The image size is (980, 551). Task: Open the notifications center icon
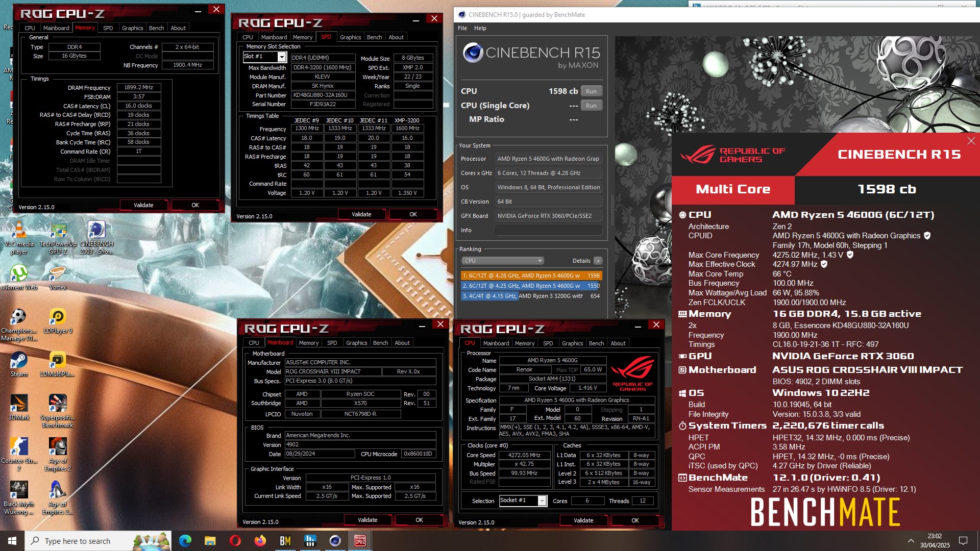coord(963,541)
